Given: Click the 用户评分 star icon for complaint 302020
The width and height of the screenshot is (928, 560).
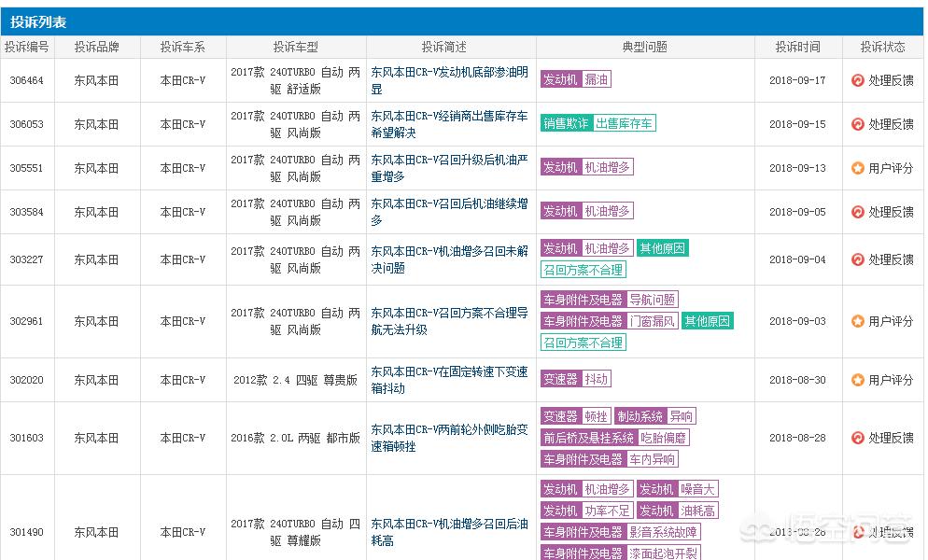Looking at the screenshot, I should pyautogui.click(x=858, y=380).
